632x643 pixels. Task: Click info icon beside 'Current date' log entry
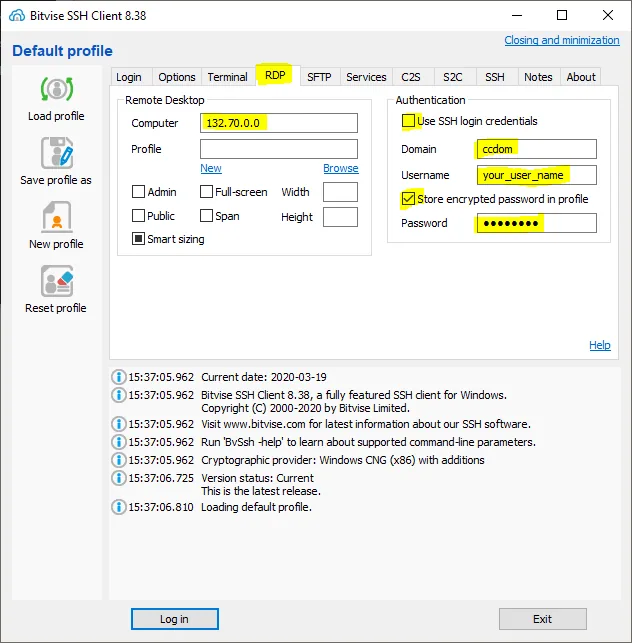coord(119,377)
